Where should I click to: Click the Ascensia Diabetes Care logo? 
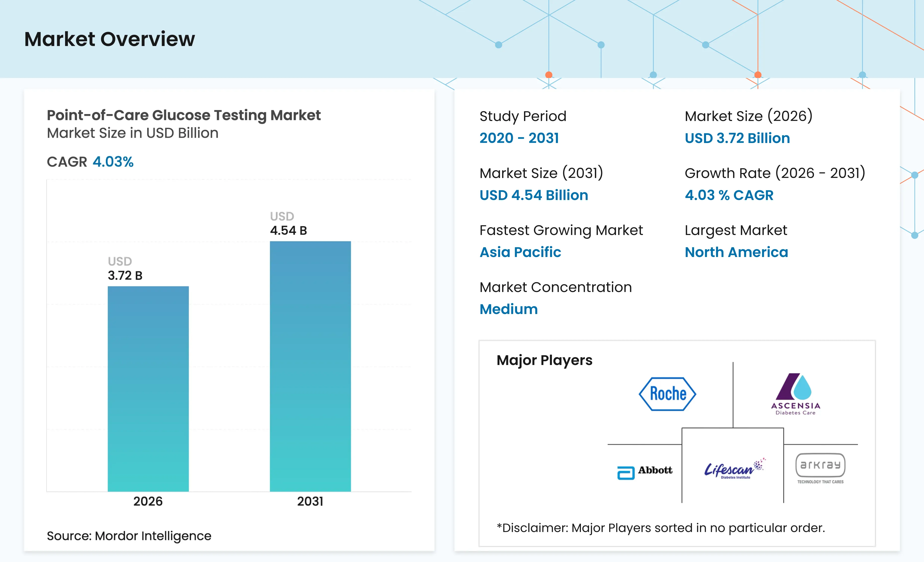pyautogui.click(x=796, y=394)
